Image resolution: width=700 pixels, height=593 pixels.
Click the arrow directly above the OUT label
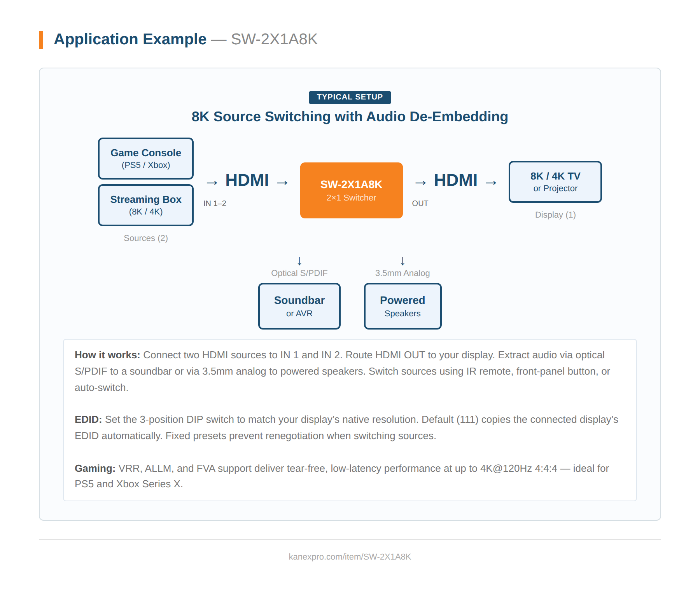pyautogui.click(x=420, y=182)
